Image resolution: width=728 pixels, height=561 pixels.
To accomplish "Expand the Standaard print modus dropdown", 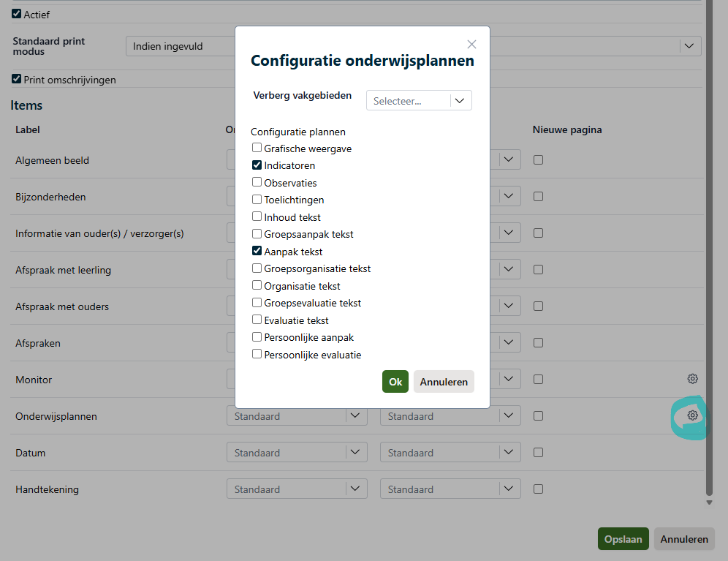I will [x=688, y=46].
